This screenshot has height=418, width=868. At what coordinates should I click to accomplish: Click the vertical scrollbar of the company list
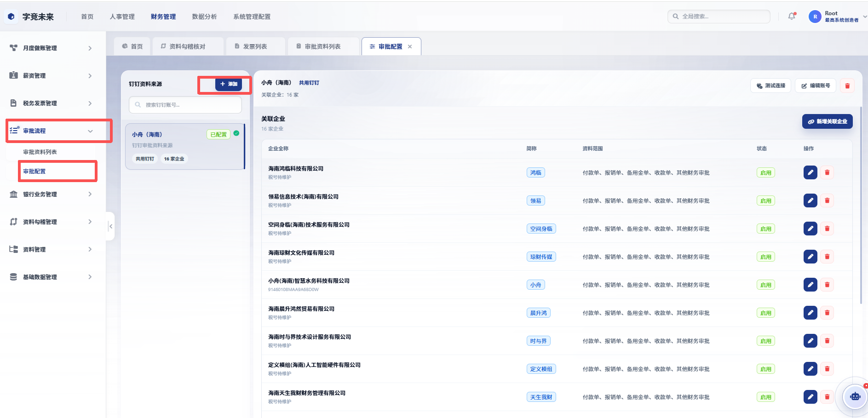861,205
